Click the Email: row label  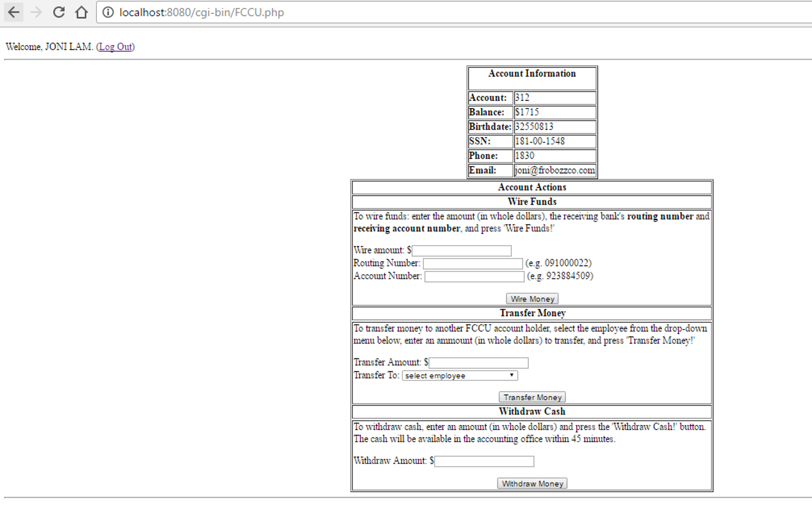click(x=482, y=170)
